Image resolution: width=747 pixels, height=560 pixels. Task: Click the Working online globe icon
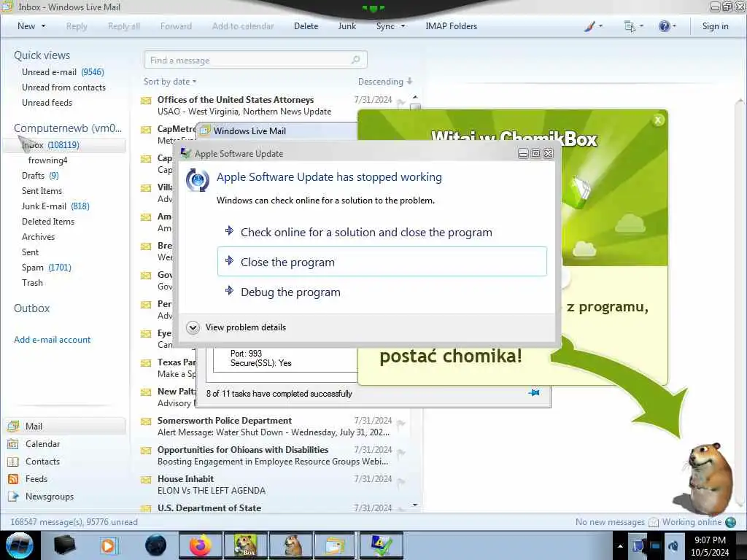click(x=730, y=522)
